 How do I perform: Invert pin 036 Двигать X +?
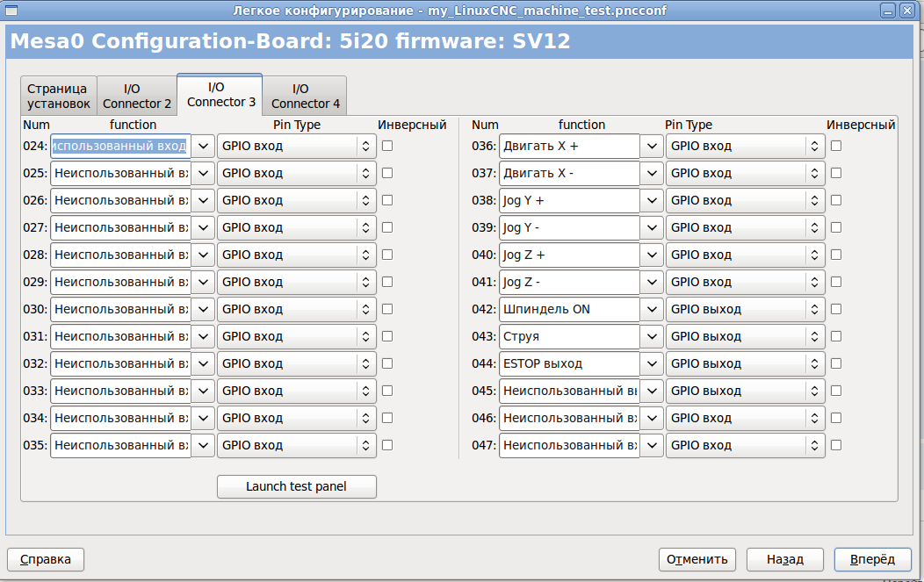836,146
